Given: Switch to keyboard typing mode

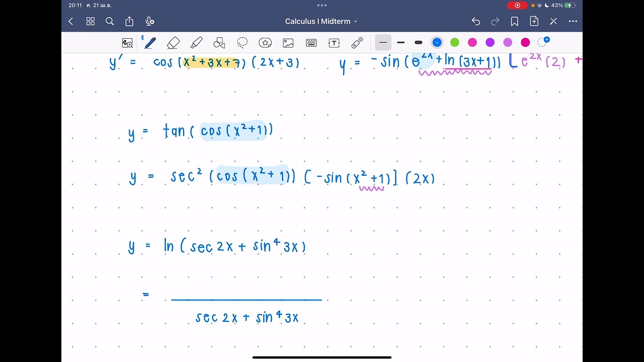Looking at the screenshot, I should 311,43.
